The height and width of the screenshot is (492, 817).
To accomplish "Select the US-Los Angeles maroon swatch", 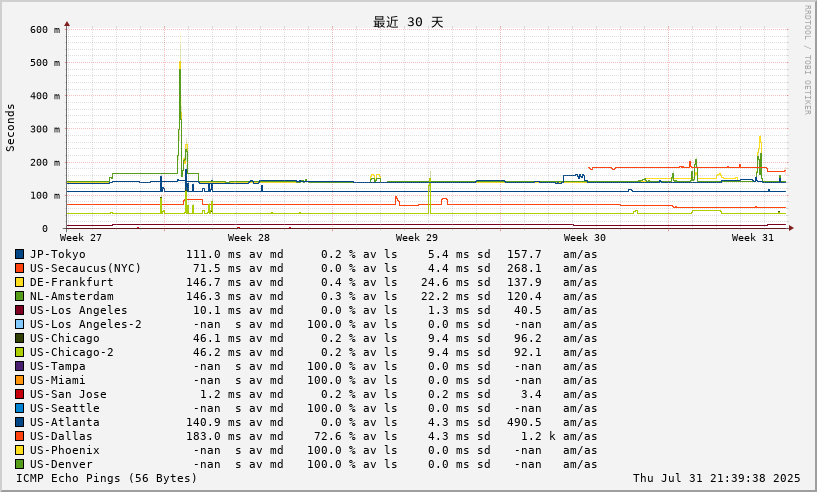I will click(19, 311).
